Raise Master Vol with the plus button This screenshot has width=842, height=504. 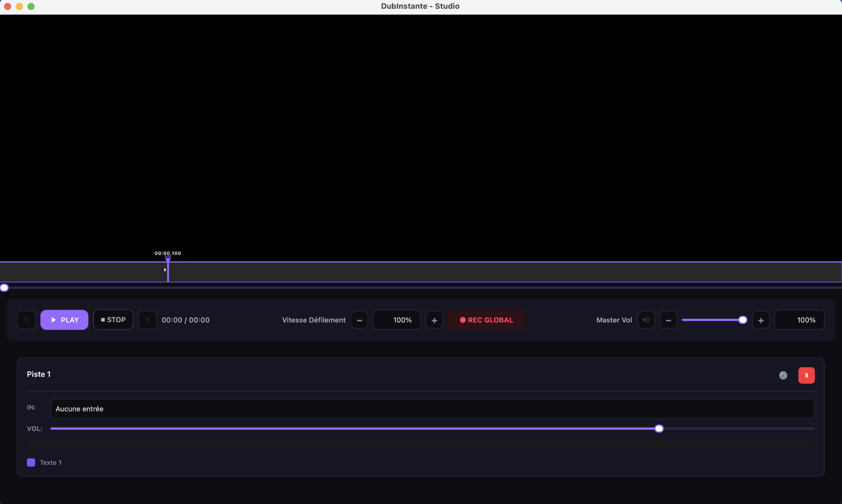[x=761, y=320]
